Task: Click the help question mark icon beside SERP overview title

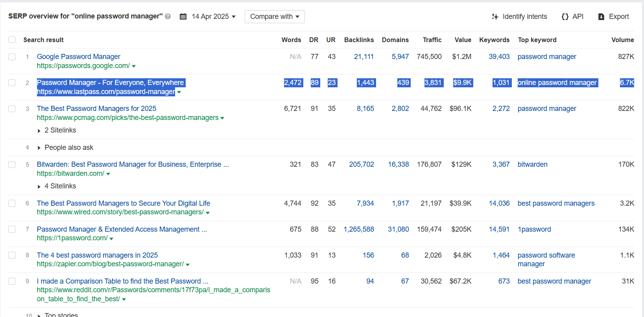Action: tap(168, 17)
